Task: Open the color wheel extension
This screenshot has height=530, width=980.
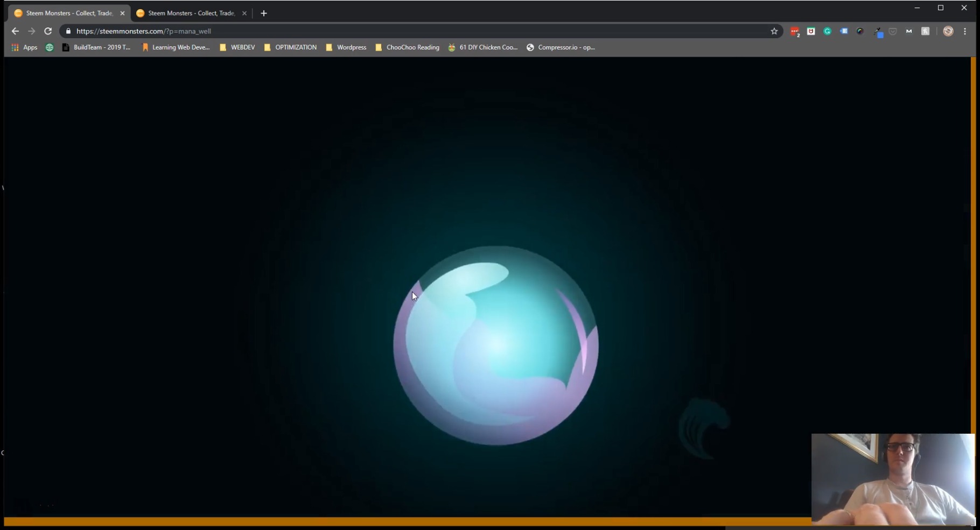Action: point(860,31)
